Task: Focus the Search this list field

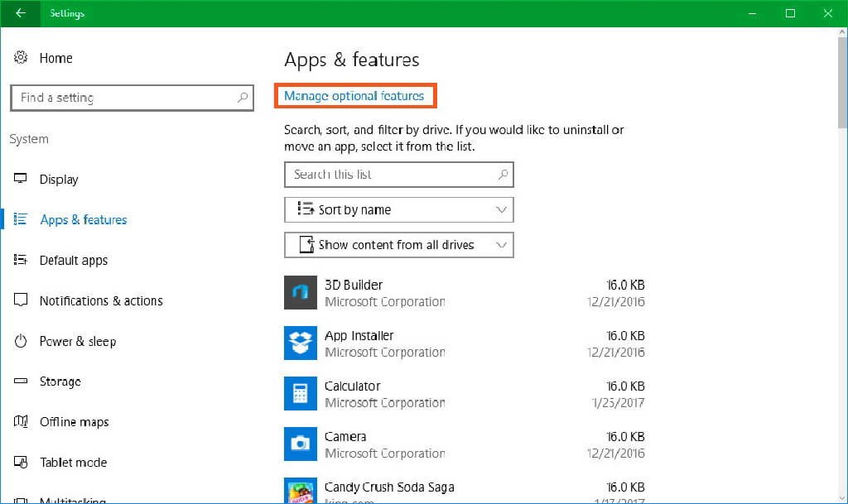Action: [389, 175]
